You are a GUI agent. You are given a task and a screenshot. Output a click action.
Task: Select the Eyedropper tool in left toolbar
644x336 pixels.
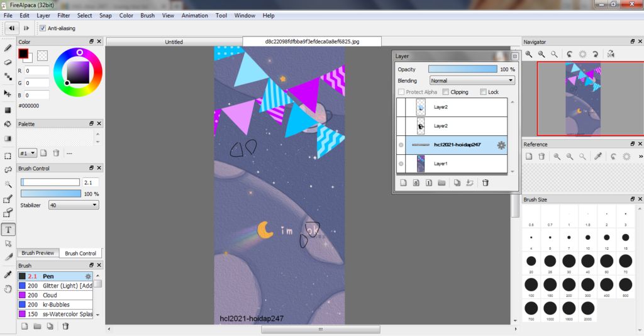[x=8, y=274]
